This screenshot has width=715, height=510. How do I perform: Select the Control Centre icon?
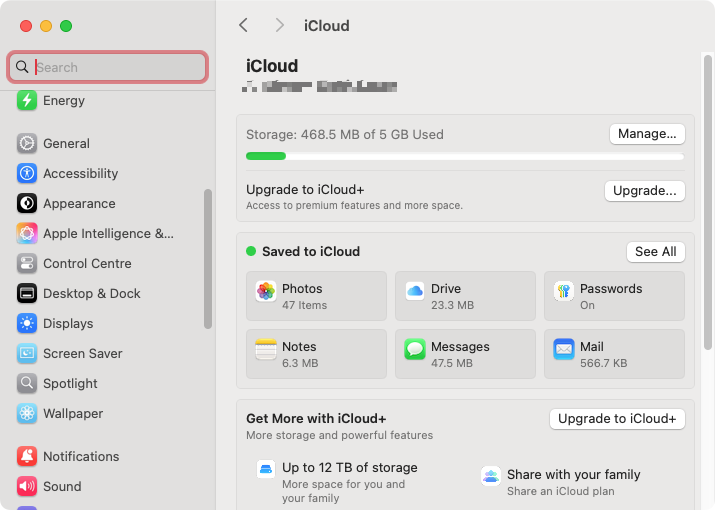tap(27, 264)
